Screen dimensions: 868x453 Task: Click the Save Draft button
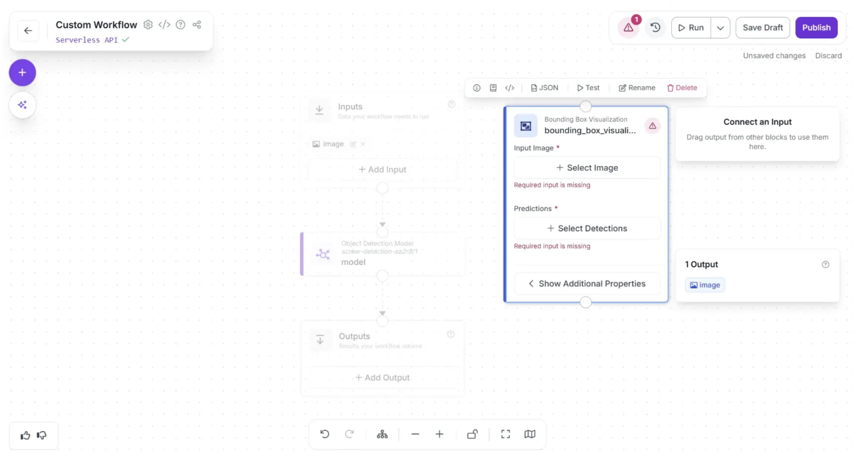762,28
